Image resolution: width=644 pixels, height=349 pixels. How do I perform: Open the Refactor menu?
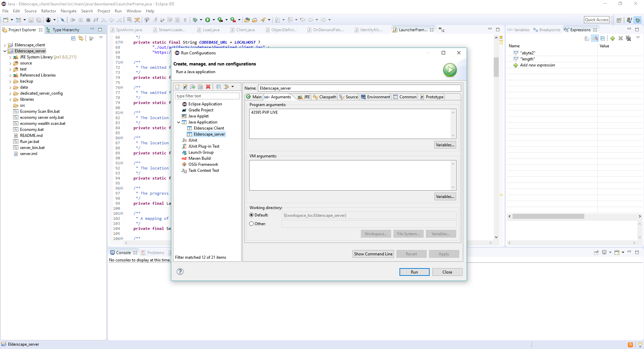coord(49,11)
